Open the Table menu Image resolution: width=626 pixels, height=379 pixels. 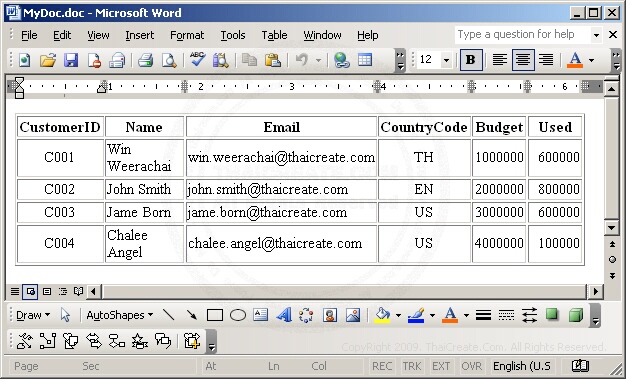(274, 35)
